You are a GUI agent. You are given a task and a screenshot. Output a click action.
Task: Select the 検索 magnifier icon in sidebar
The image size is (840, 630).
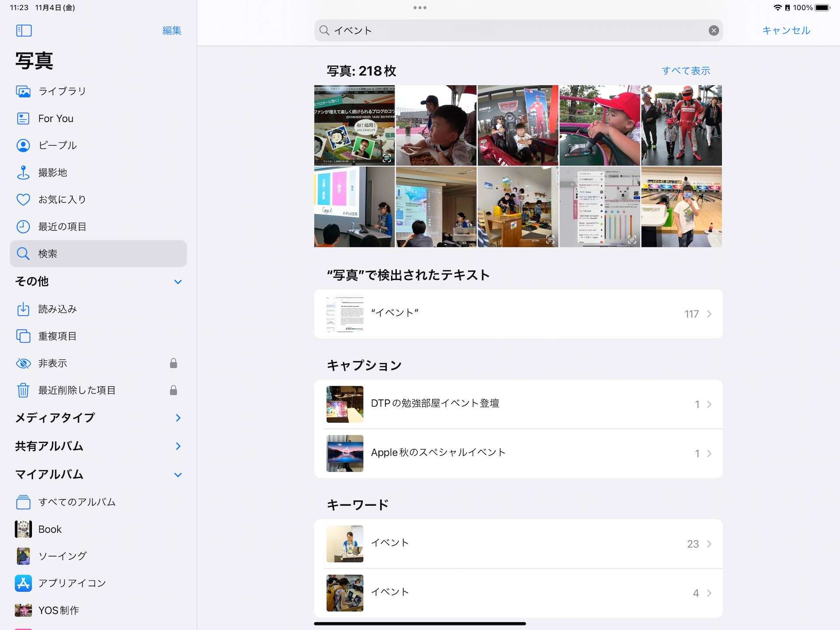tap(23, 254)
